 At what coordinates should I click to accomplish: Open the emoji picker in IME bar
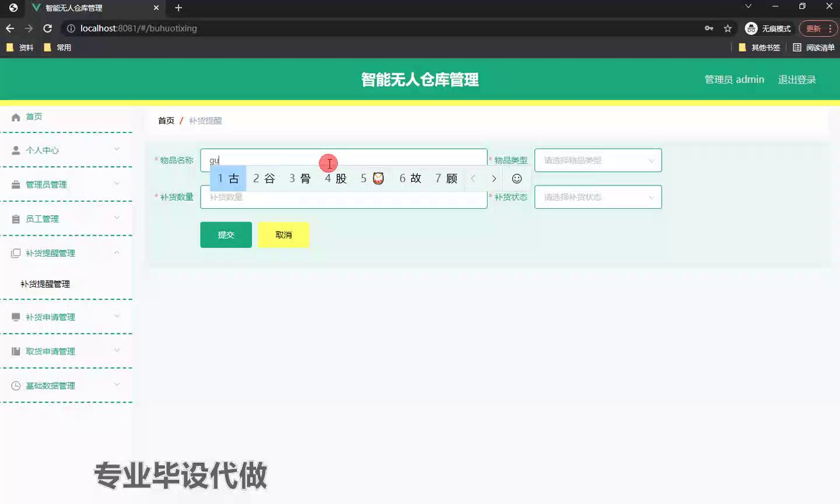point(516,178)
